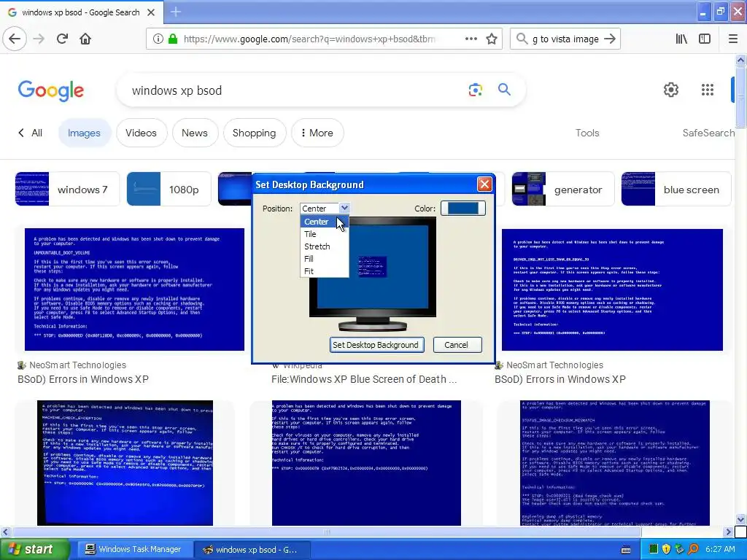The height and width of the screenshot is (560, 747).
Task: Open the top-right NeoSmart BSOD thumbnail
Action: pos(612,289)
